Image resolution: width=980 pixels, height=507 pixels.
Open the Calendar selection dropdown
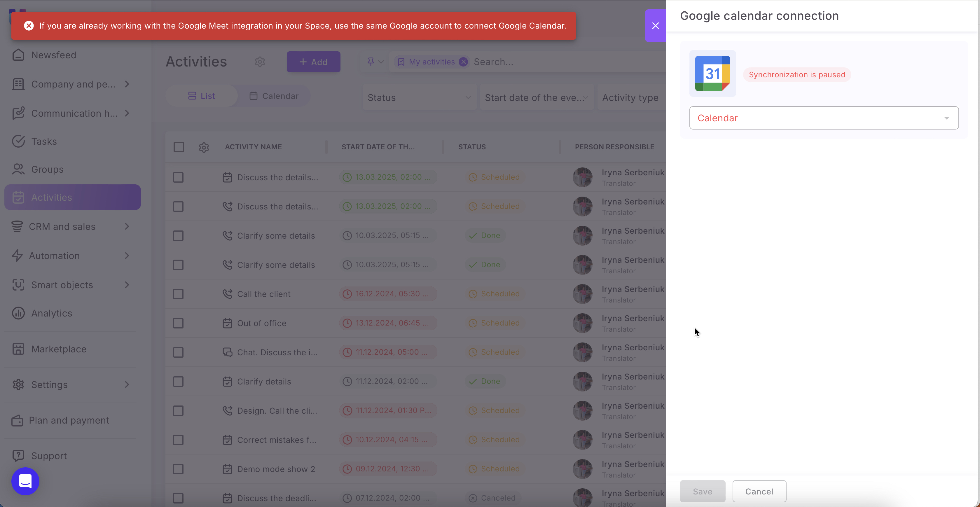pos(824,118)
